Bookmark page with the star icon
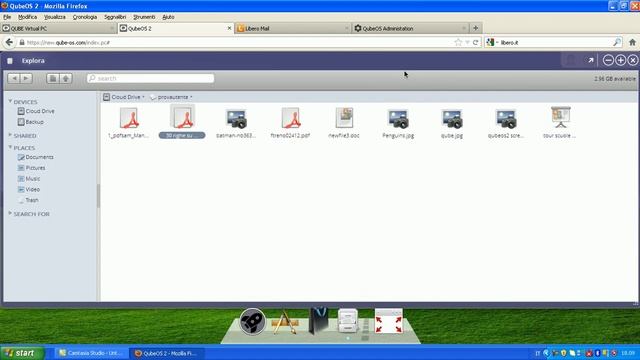The height and width of the screenshot is (360, 640). click(458, 42)
